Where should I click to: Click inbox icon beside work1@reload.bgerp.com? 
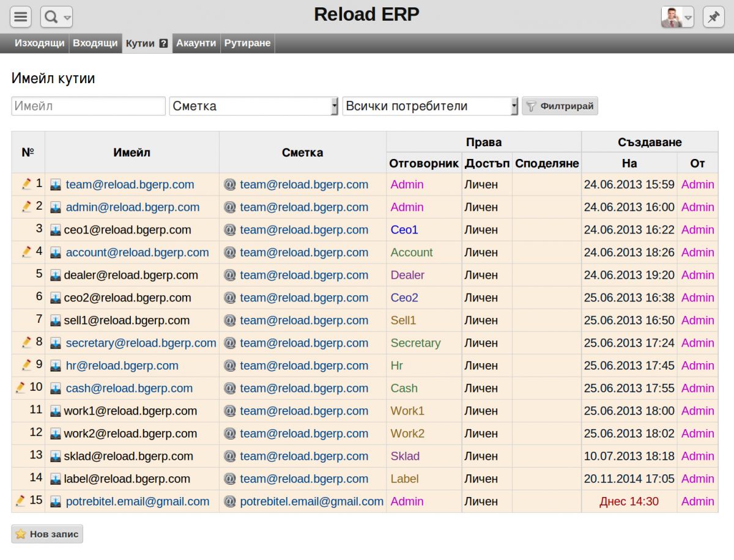(x=56, y=411)
